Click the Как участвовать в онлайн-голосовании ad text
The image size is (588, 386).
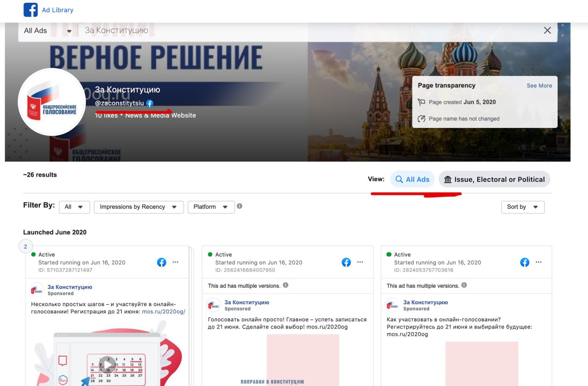click(459, 327)
